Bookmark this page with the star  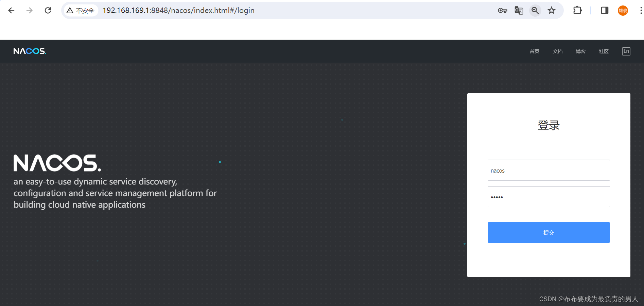click(551, 11)
